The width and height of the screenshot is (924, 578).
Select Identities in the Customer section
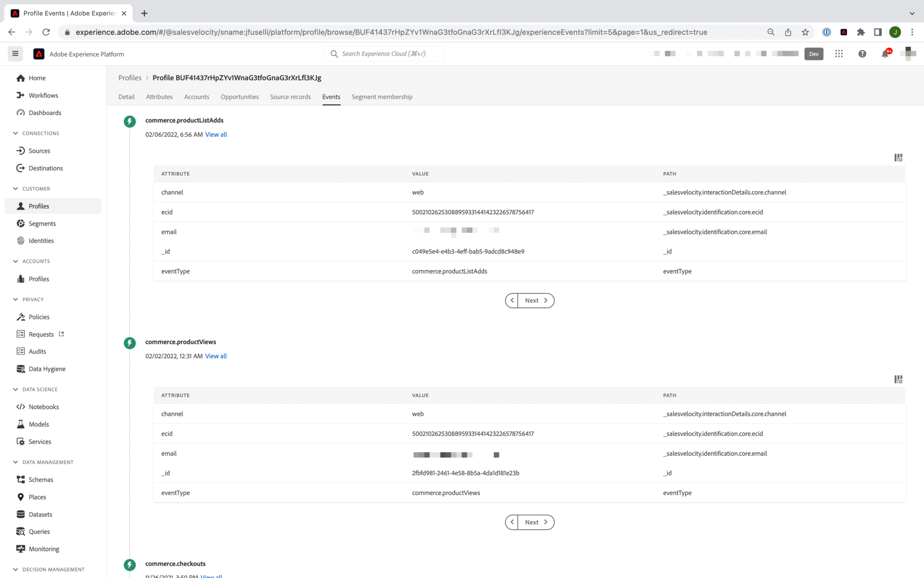pyautogui.click(x=41, y=240)
